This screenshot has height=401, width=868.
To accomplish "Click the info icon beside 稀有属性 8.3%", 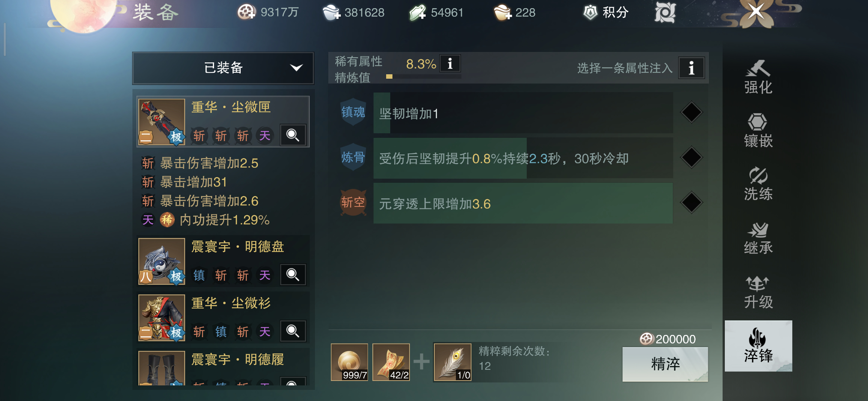I will [x=450, y=63].
